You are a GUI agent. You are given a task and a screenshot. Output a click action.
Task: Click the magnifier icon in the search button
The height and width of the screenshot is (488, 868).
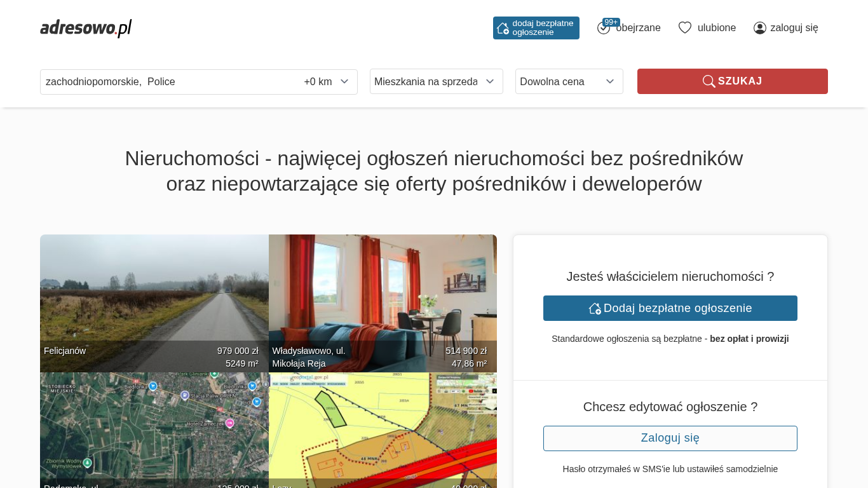pyautogui.click(x=709, y=81)
